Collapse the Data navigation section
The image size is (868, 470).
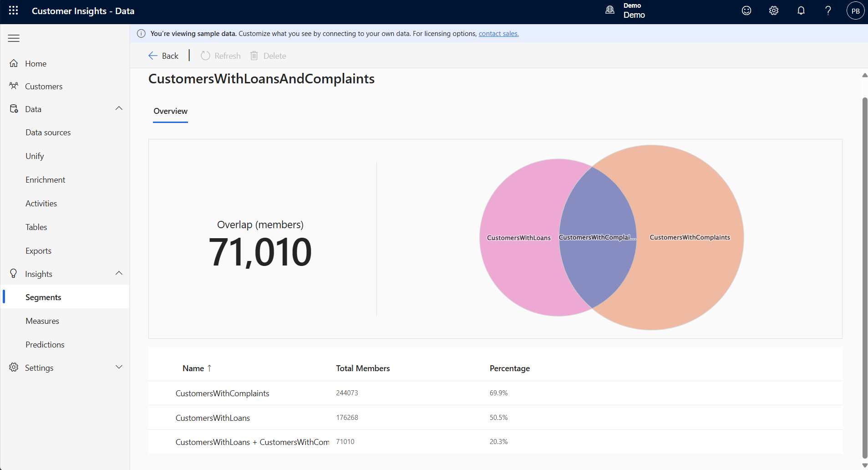pos(119,109)
